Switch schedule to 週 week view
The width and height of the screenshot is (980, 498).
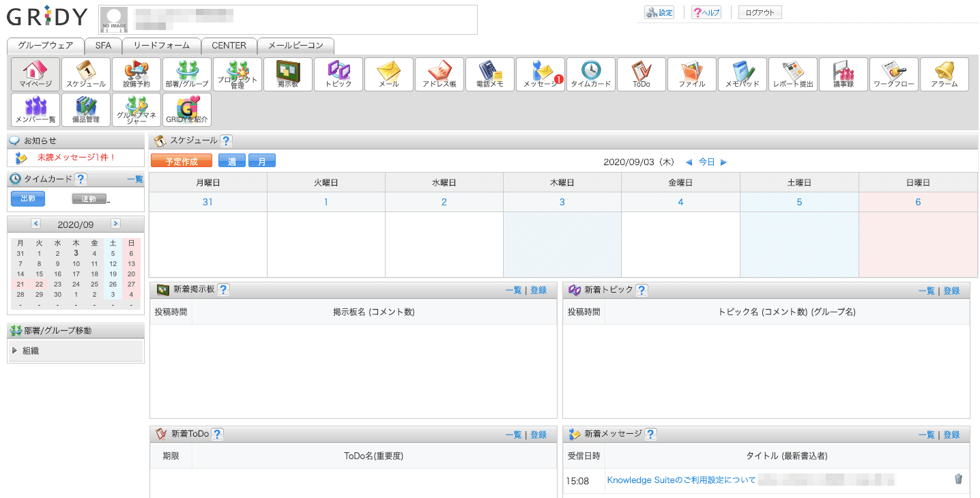232,162
